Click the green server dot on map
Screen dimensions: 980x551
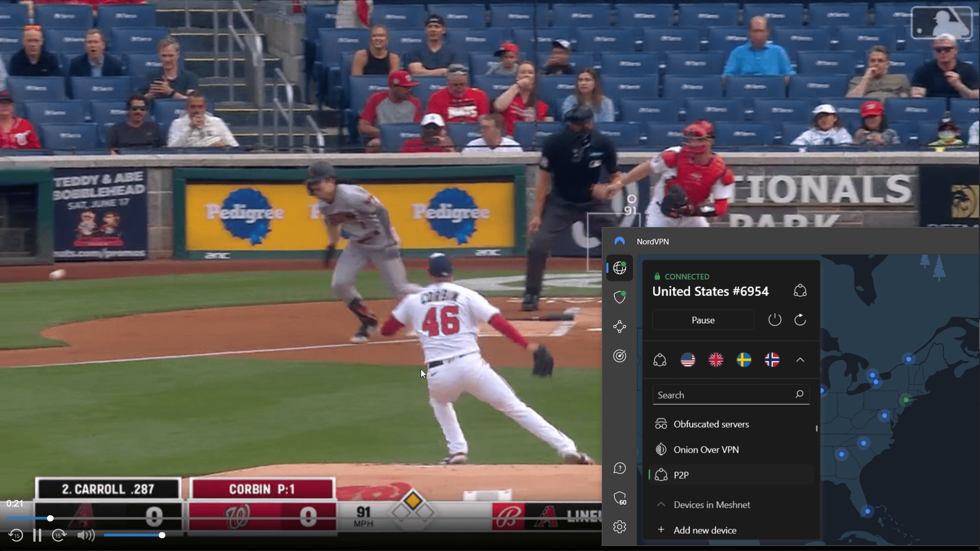906,399
